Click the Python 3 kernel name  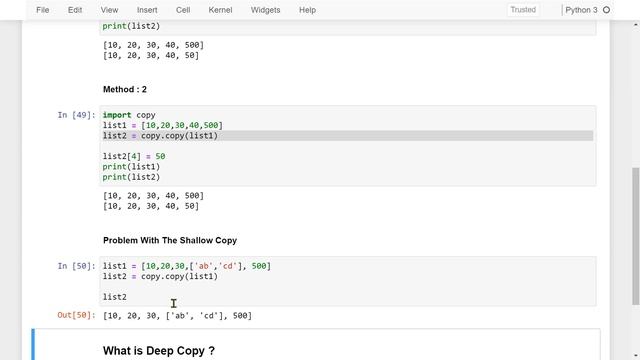581,10
